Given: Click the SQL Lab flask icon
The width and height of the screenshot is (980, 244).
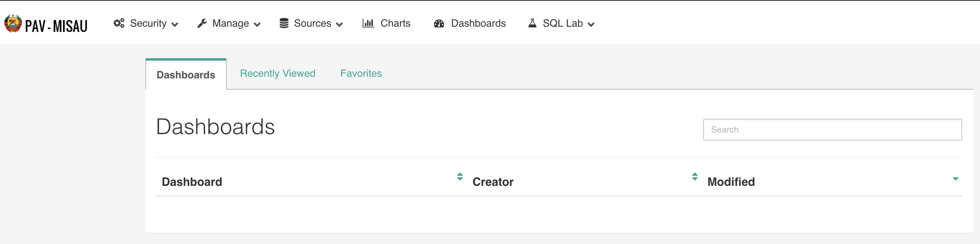Looking at the screenshot, I should tap(532, 23).
